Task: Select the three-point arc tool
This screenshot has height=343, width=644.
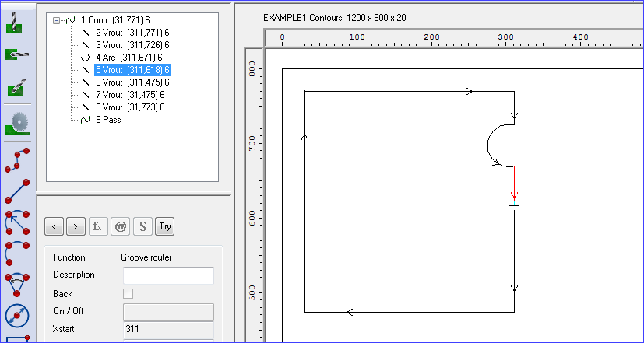Action: tap(17, 254)
